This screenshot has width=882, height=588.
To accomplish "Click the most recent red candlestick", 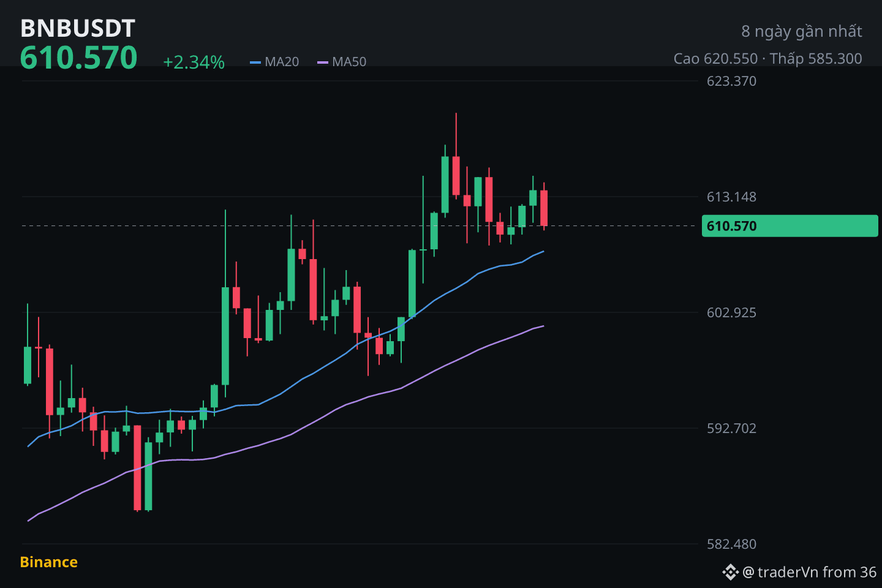I will click(x=544, y=207).
